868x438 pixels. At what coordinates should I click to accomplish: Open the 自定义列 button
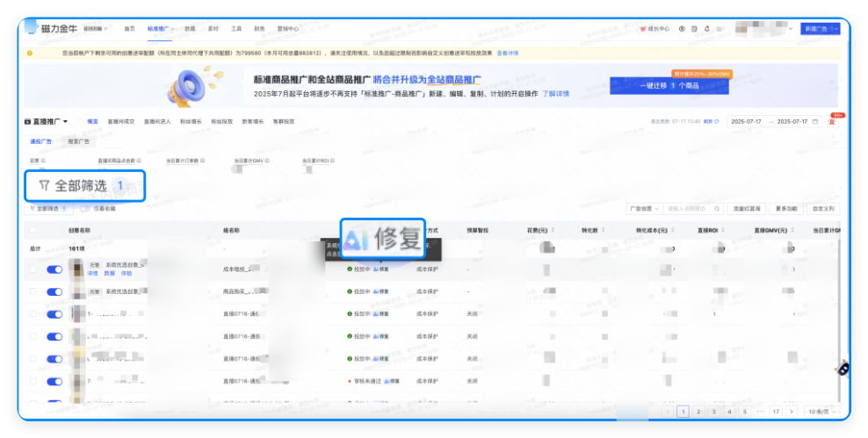(x=823, y=209)
